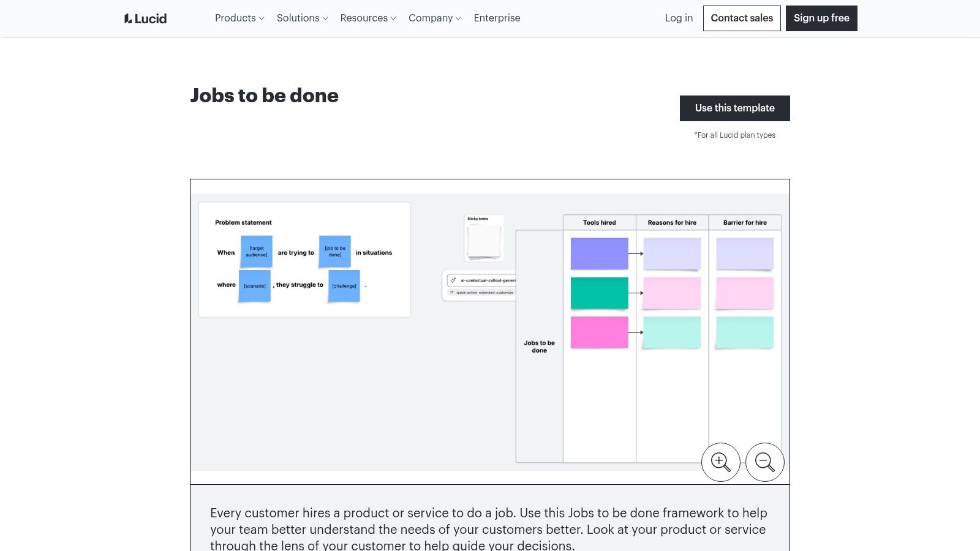Click the Log in link
The image size is (980, 551).
click(679, 18)
